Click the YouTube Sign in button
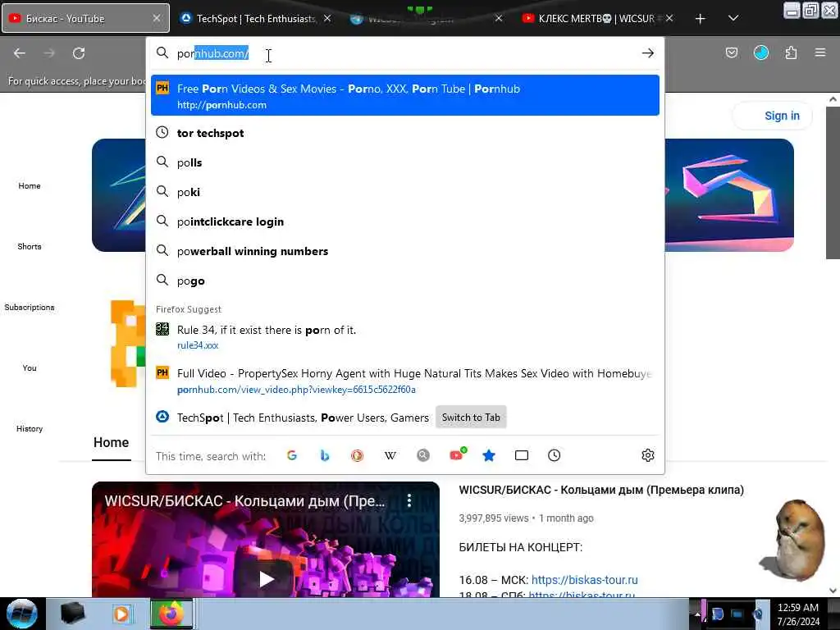Image resolution: width=840 pixels, height=630 pixels. point(773,116)
